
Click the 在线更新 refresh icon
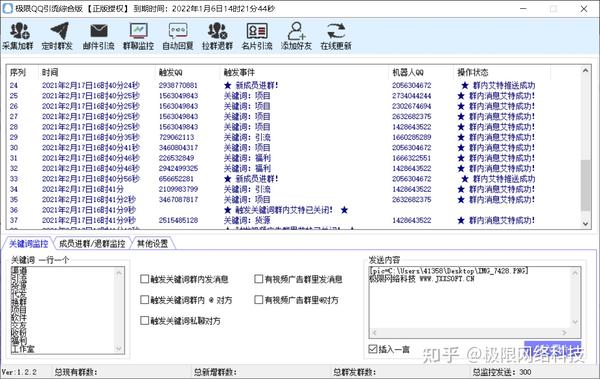tap(336, 31)
